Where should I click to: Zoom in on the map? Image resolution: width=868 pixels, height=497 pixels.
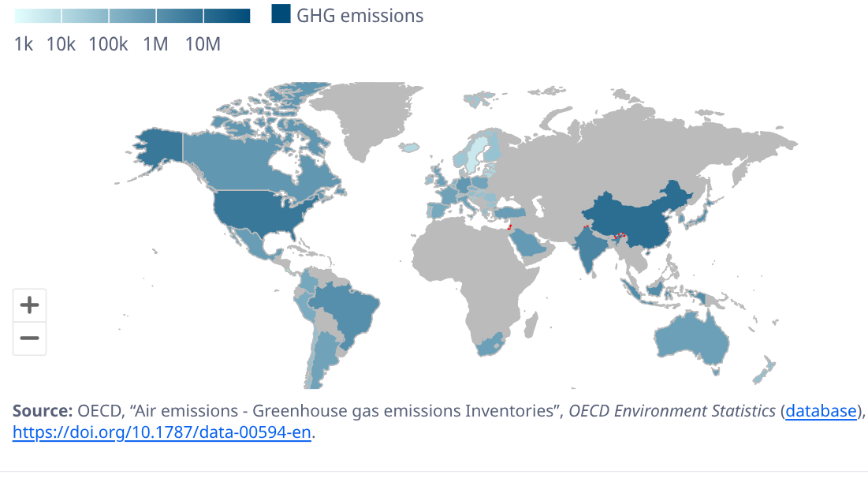click(x=29, y=305)
